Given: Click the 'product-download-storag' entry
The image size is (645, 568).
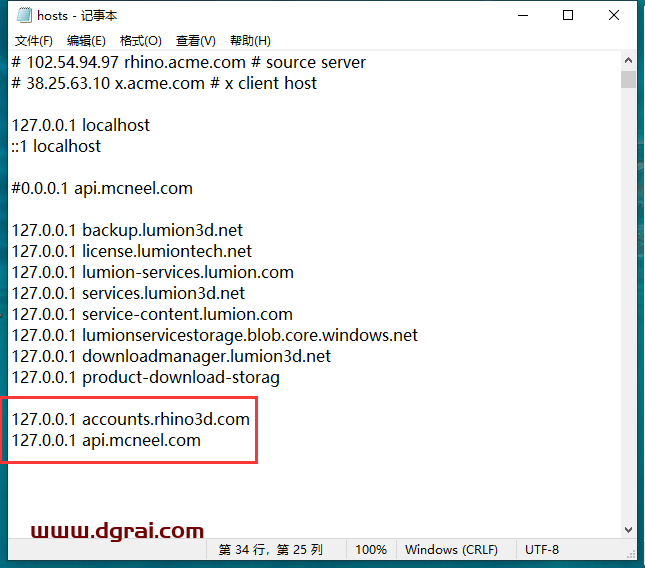Looking at the screenshot, I should [181, 378].
